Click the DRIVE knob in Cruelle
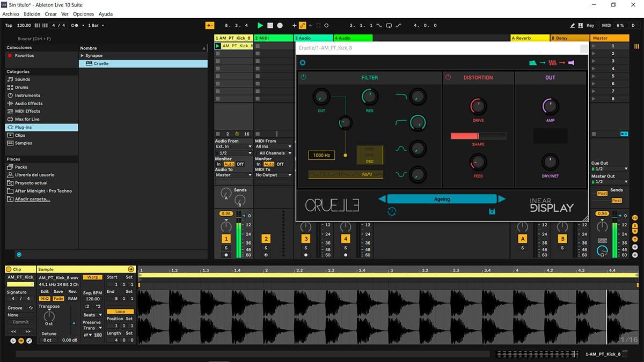The height and width of the screenshot is (362, 644). tap(478, 106)
